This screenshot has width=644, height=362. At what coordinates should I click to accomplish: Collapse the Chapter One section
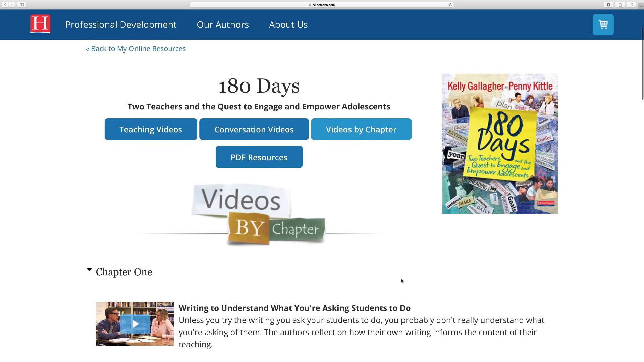(89, 270)
